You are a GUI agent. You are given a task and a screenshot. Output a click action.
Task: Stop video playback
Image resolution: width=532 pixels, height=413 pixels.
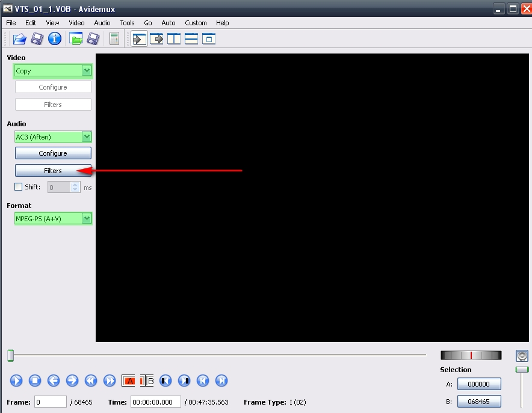tap(35, 381)
